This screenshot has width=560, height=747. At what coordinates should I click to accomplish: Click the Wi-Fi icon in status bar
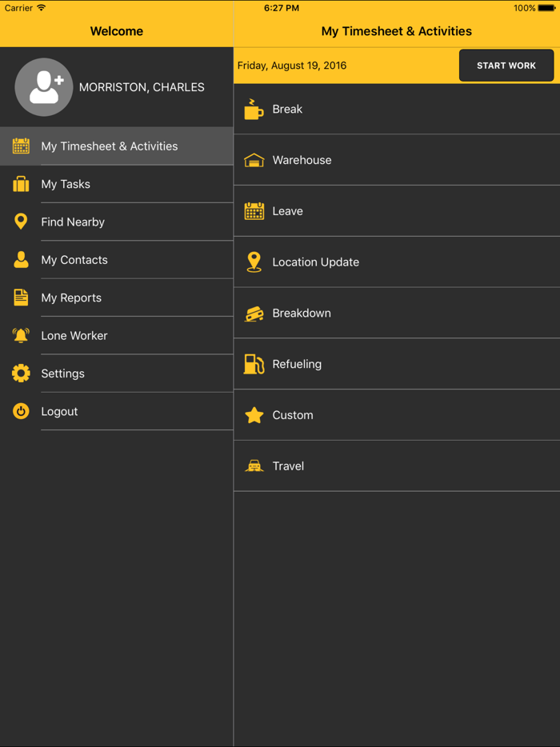coord(42,8)
